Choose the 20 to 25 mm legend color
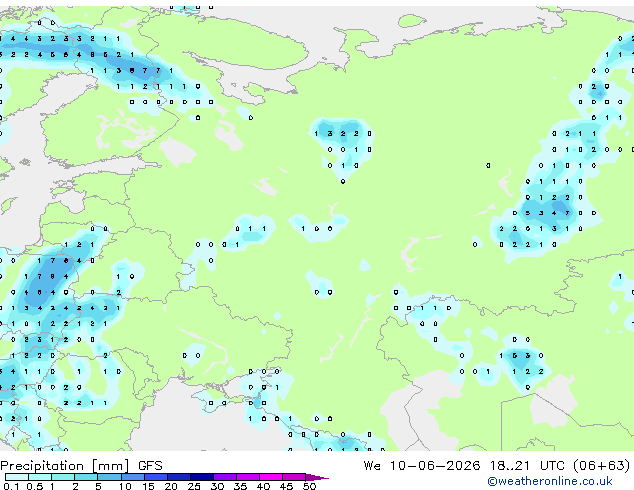Screen dimensions: 634x490 tap(179, 477)
